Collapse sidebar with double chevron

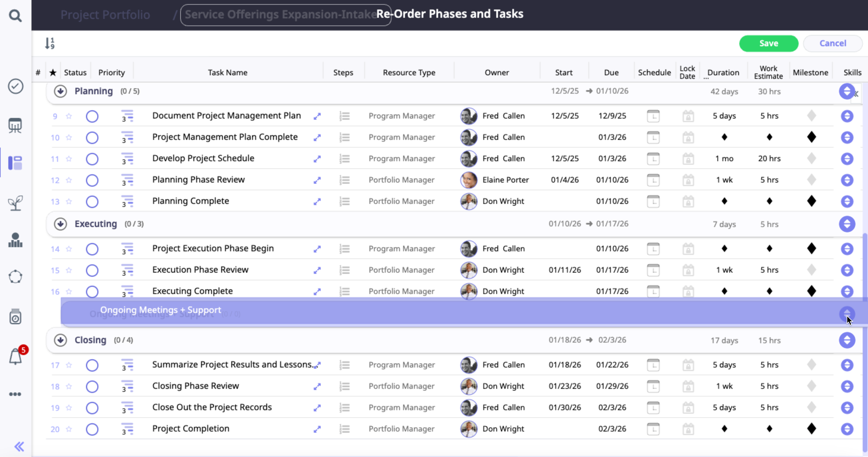click(19, 447)
